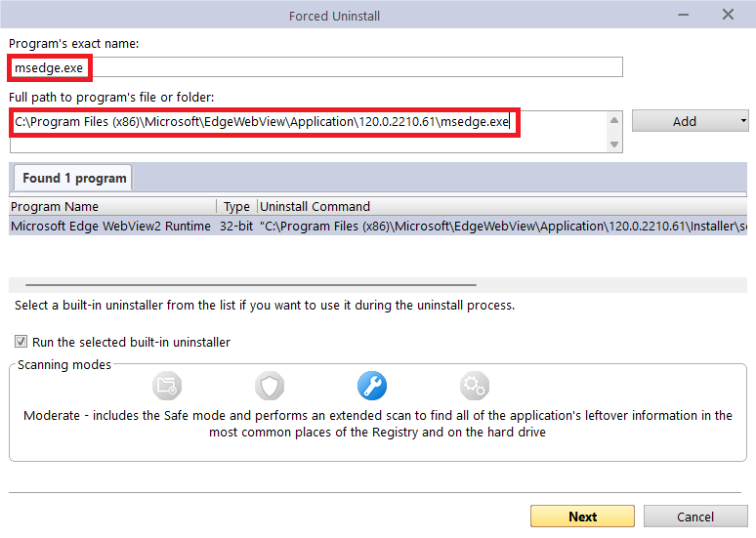Choose the Moderate mode wrench icon
The width and height of the screenshot is (756, 538).
click(x=372, y=387)
